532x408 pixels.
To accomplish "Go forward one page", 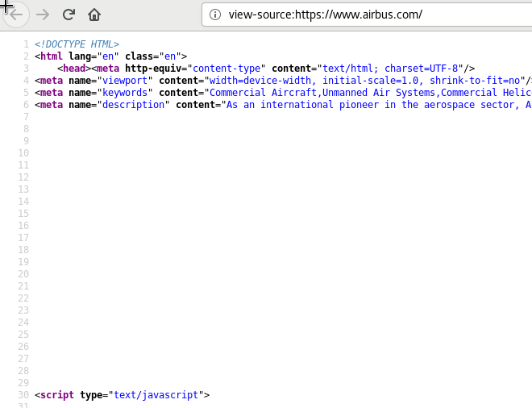I will coord(43,15).
